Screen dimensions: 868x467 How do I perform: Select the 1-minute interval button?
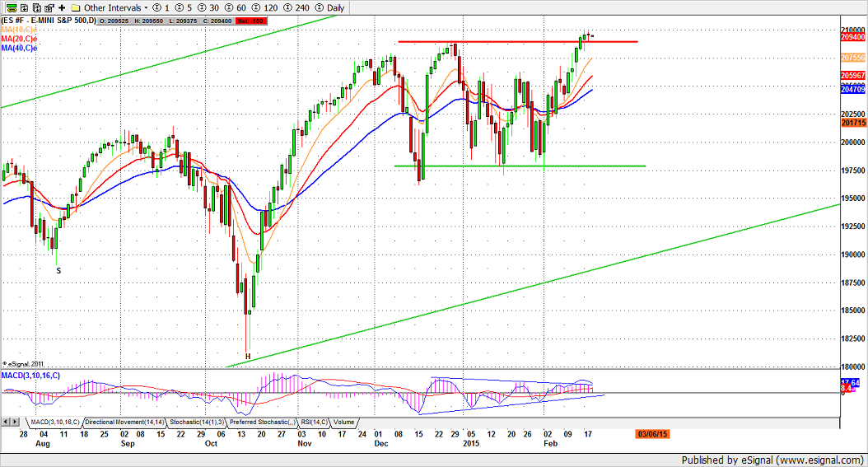coord(165,7)
